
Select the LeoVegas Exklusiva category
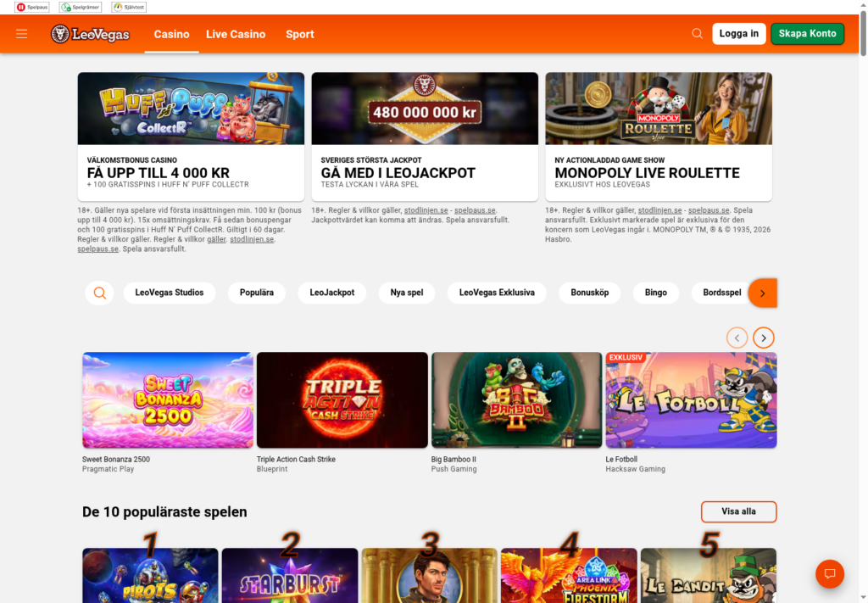point(497,293)
